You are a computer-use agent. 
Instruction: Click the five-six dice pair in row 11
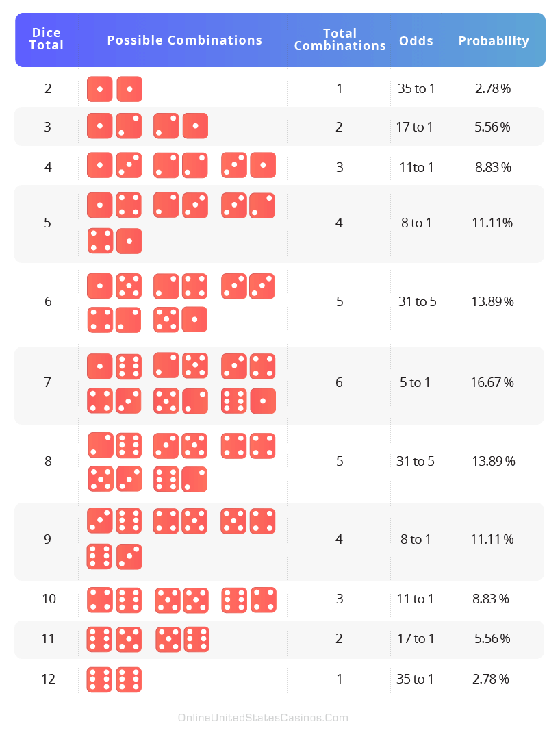point(182,639)
